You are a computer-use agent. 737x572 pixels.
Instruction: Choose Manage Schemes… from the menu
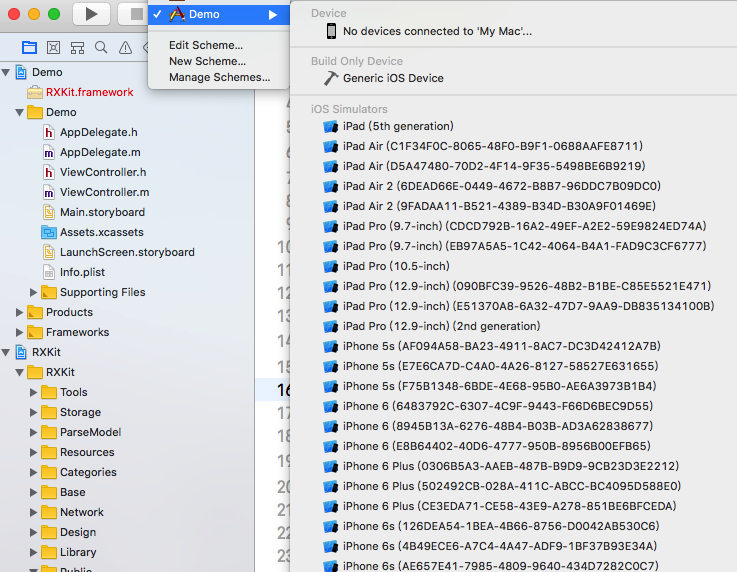(219, 77)
